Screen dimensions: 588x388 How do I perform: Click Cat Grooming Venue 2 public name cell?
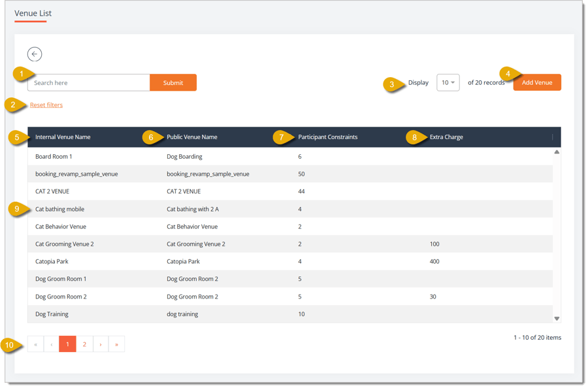pos(197,245)
